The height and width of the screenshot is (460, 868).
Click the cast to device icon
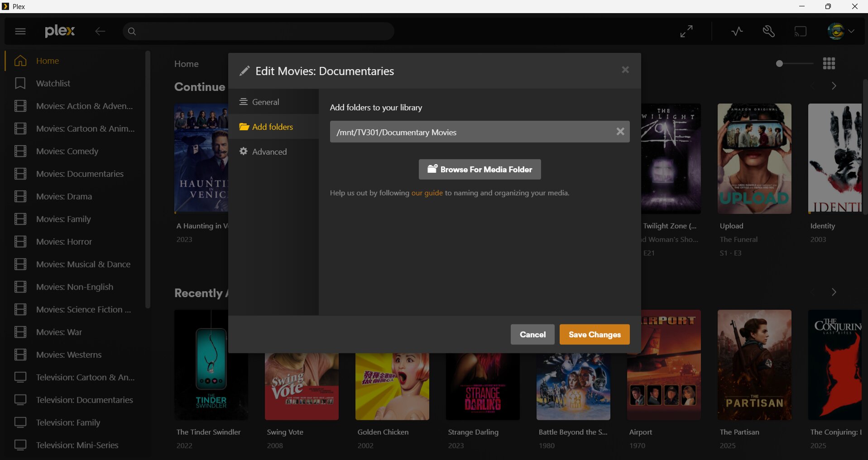pyautogui.click(x=801, y=31)
